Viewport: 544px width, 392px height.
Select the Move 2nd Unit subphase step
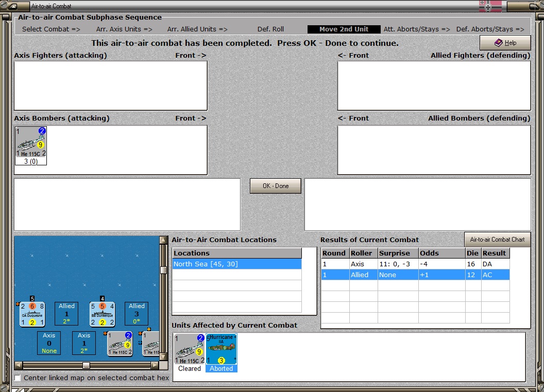(344, 29)
